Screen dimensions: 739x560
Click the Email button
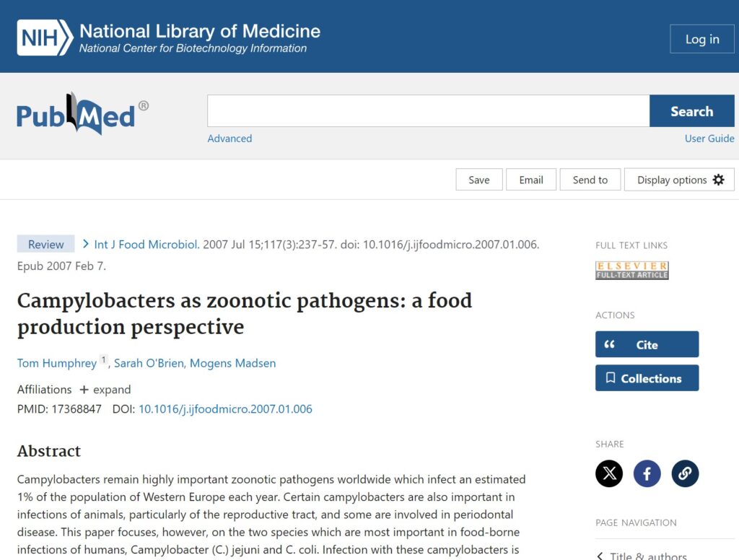(x=530, y=180)
